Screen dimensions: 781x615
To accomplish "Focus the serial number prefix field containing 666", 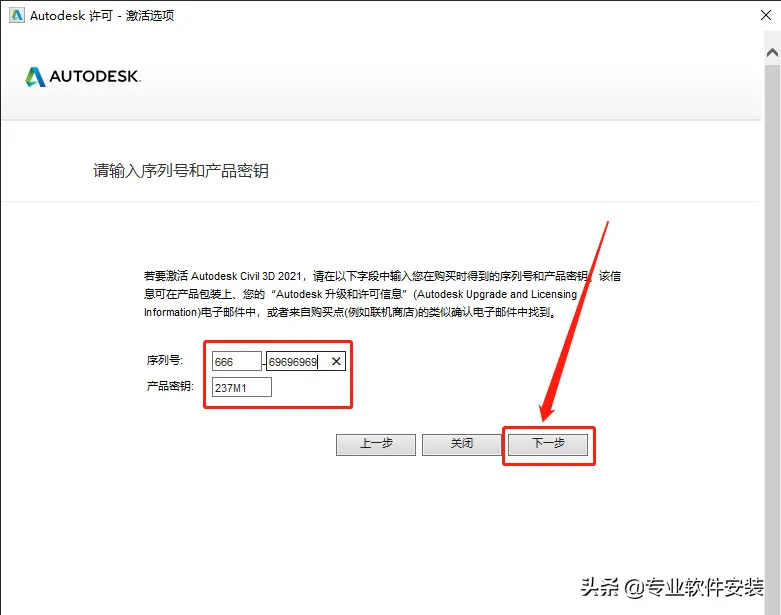I will (x=237, y=362).
